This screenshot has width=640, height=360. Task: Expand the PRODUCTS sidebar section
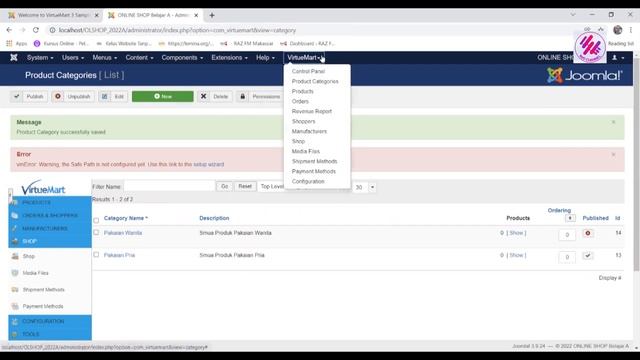pyautogui.click(x=50, y=202)
